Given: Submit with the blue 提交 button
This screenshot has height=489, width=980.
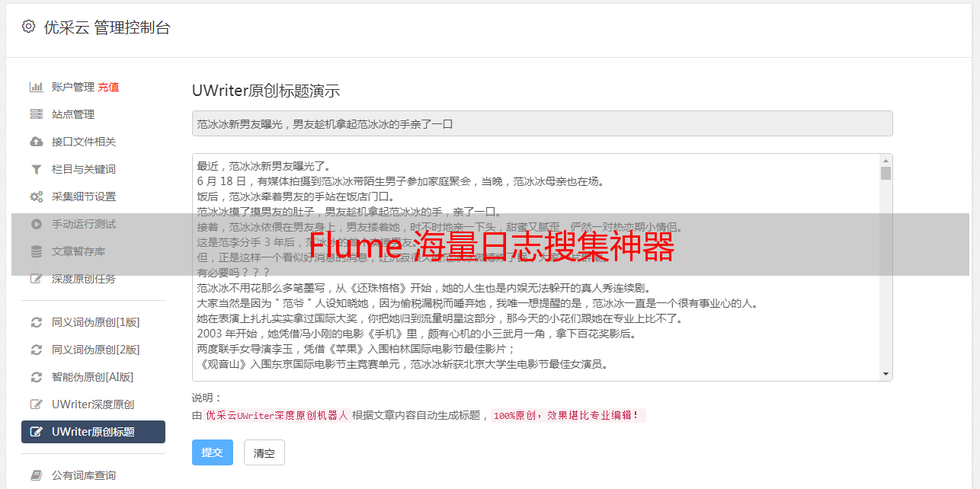Looking at the screenshot, I should point(213,452).
